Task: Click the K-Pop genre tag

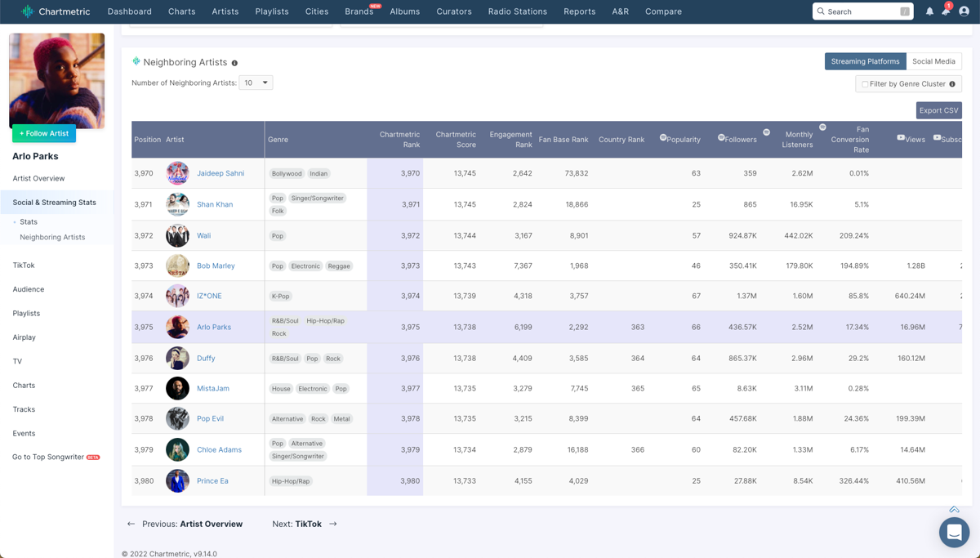Action: pyautogui.click(x=281, y=296)
